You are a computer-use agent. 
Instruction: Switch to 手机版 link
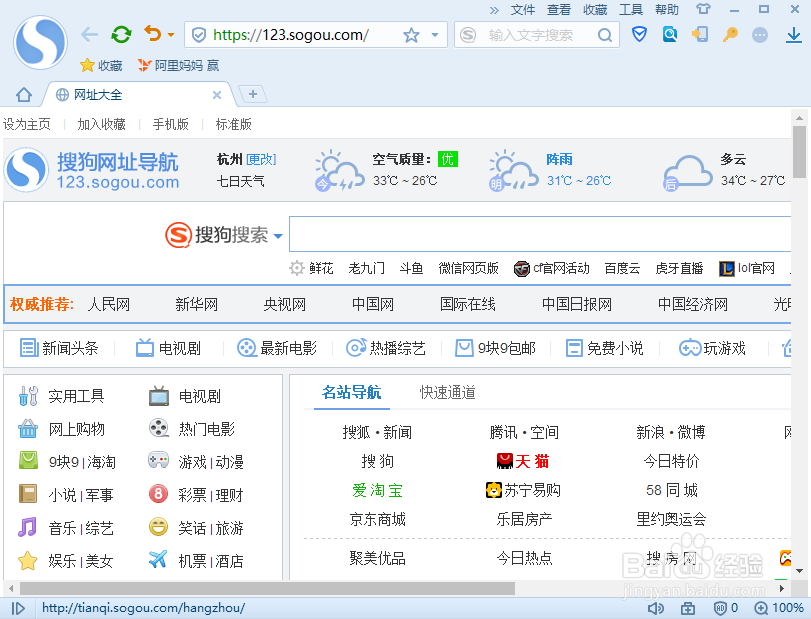click(x=171, y=124)
